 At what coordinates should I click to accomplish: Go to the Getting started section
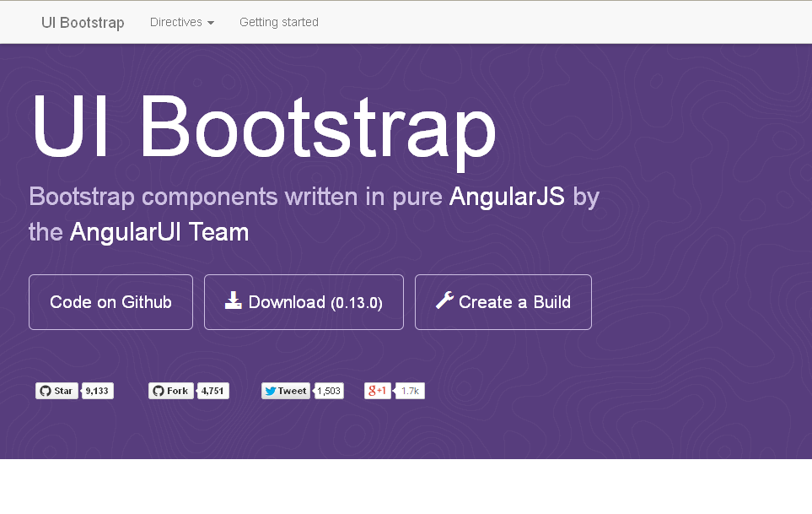pyautogui.click(x=278, y=22)
